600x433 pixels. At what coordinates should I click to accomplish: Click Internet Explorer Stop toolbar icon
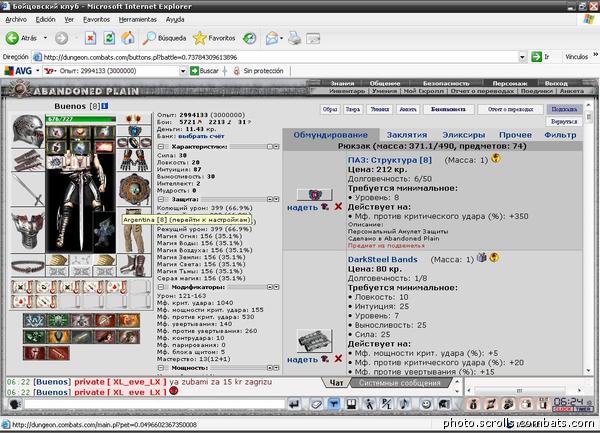[90, 38]
